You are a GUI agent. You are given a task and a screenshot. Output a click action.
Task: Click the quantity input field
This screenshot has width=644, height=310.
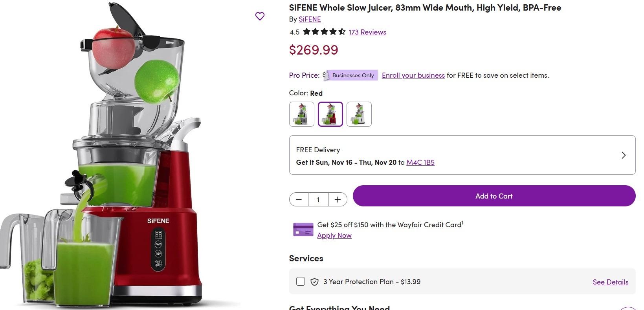pos(318,200)
